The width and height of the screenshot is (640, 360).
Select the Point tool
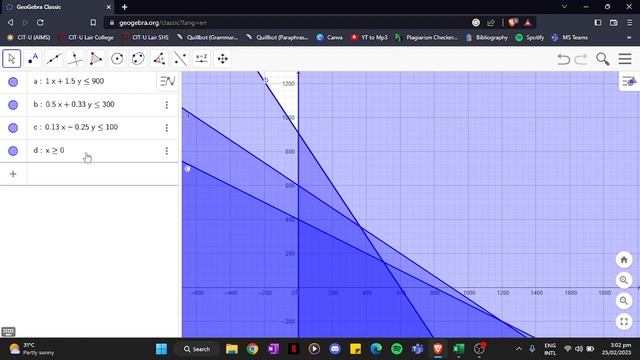coord(33,59)
